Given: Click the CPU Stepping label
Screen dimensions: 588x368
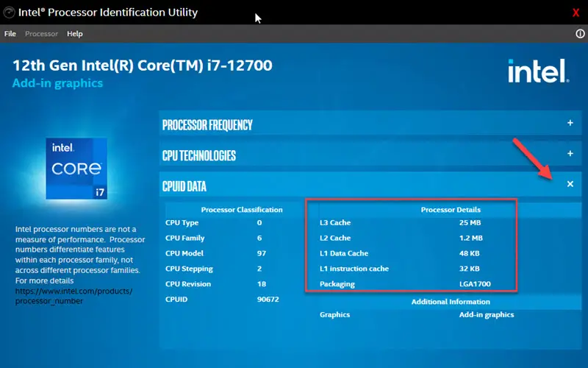Looking at the screenshot, I should click(x=189, y=269).
